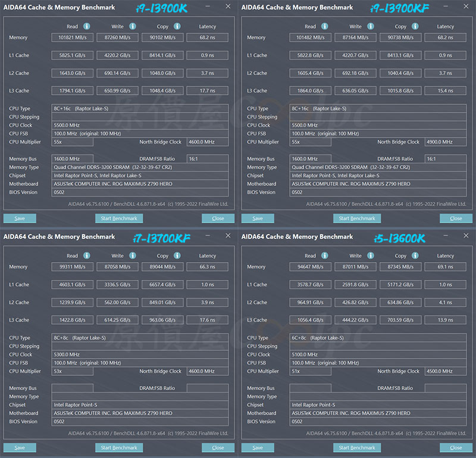Viewport: 476px width, 458px height.
Task: Click Copy info icon in i9-13900KF window
Action: pyautogui.click(x=415, y=26)
